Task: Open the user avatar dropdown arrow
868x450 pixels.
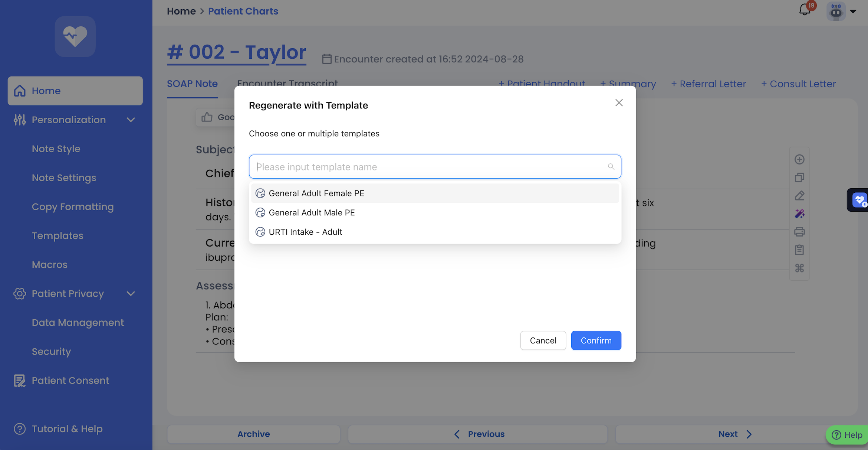Action: [853, 11]
